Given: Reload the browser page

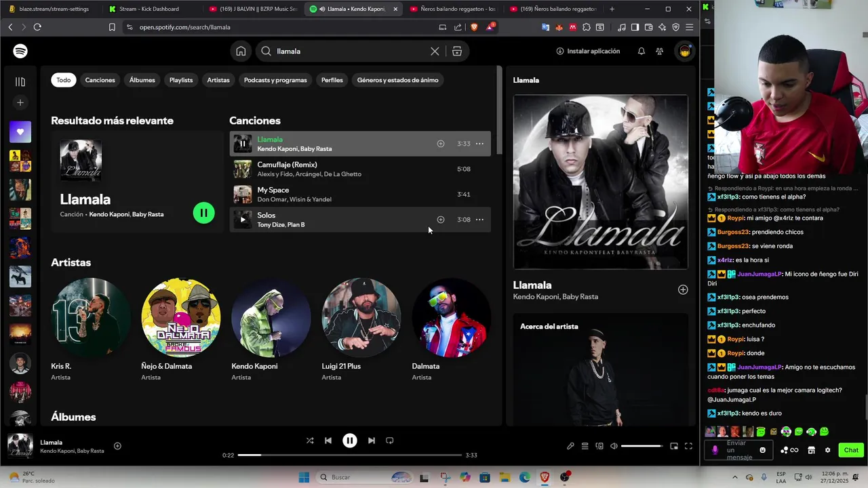Looking at the screenshot, I should [x=37, y=27].
